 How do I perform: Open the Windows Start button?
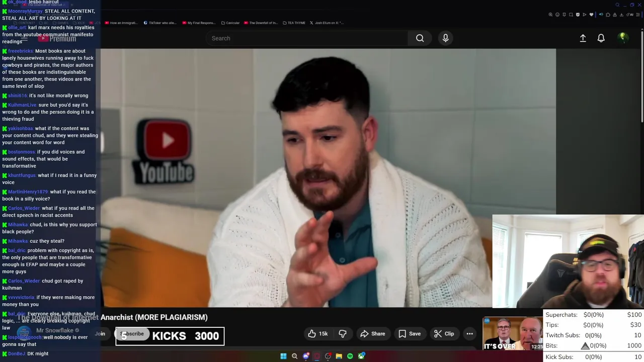pos(283,356)
